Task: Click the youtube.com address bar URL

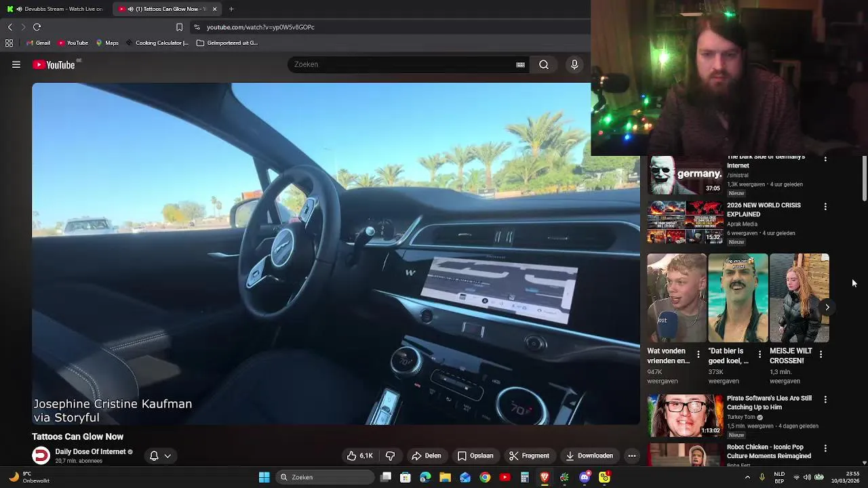Action: (x=260, y=27)
